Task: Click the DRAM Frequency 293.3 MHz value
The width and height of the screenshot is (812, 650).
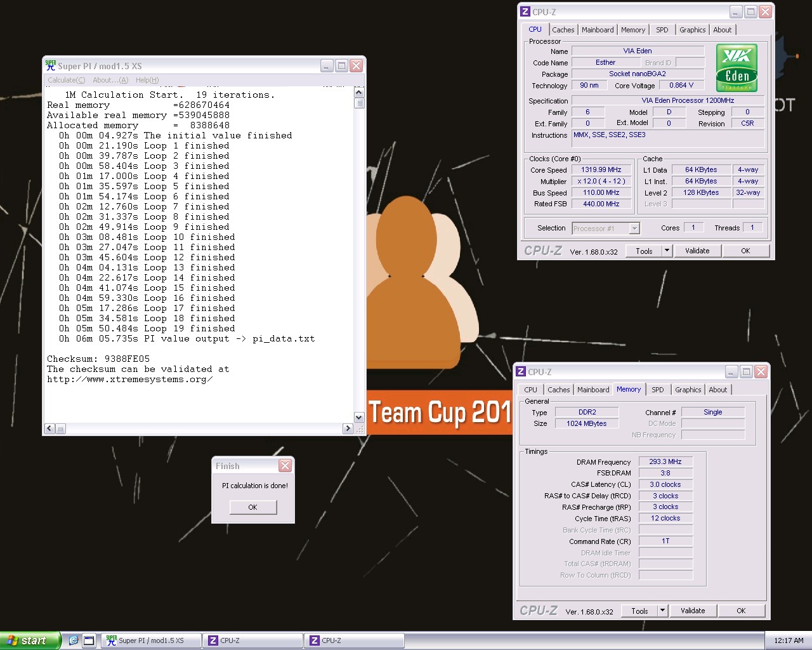Action: (x=665, y=461)
